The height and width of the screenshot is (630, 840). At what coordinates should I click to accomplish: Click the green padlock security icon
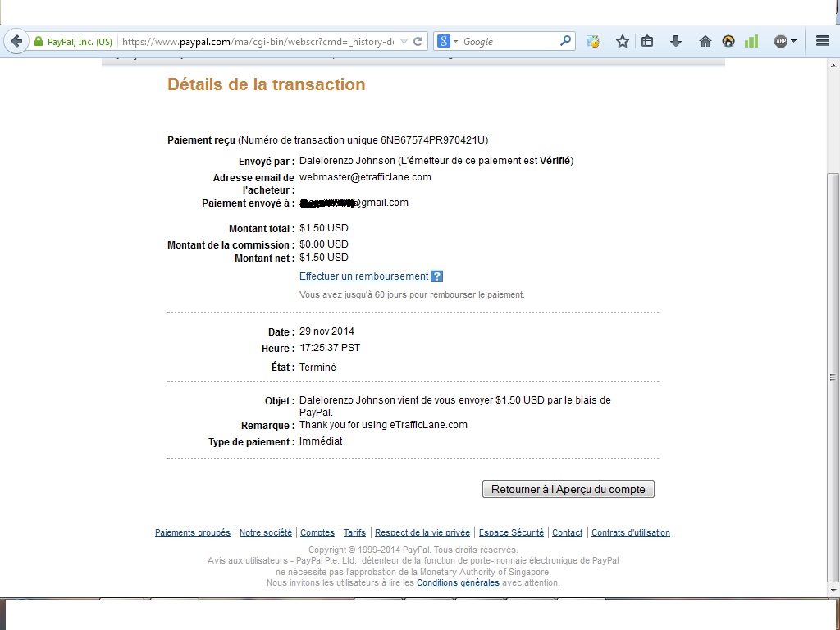tap(39, 41)
